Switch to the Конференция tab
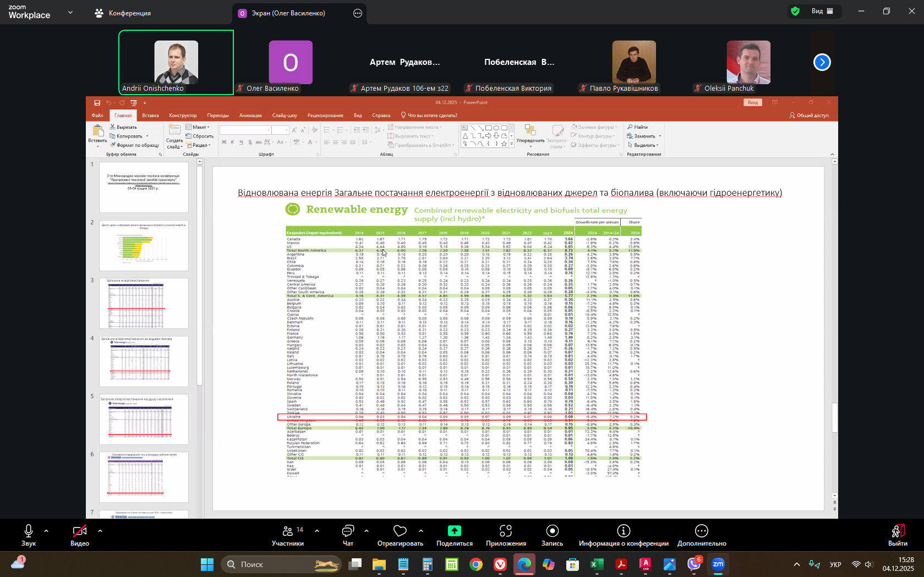 coord(123,13)
